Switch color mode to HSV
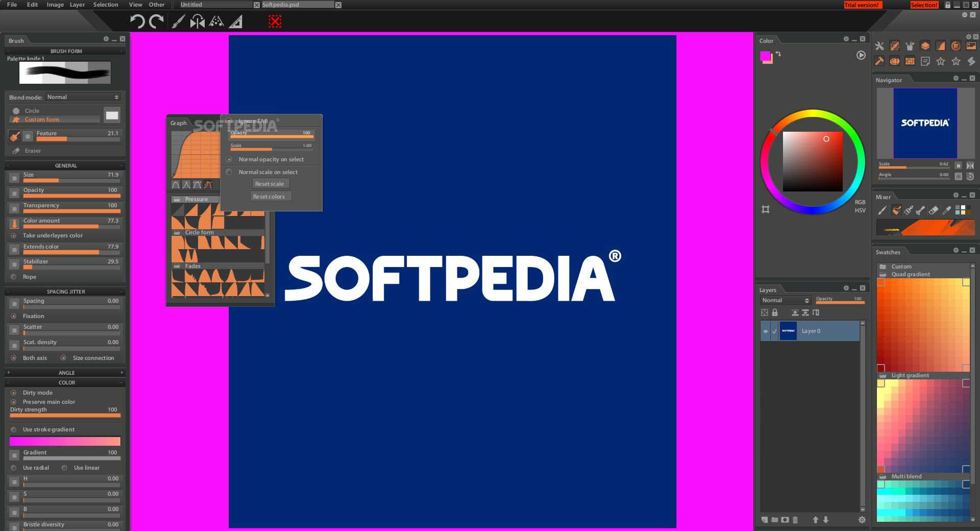The height and width of the screenshot is (531, 980). click(x=860, y=210)
